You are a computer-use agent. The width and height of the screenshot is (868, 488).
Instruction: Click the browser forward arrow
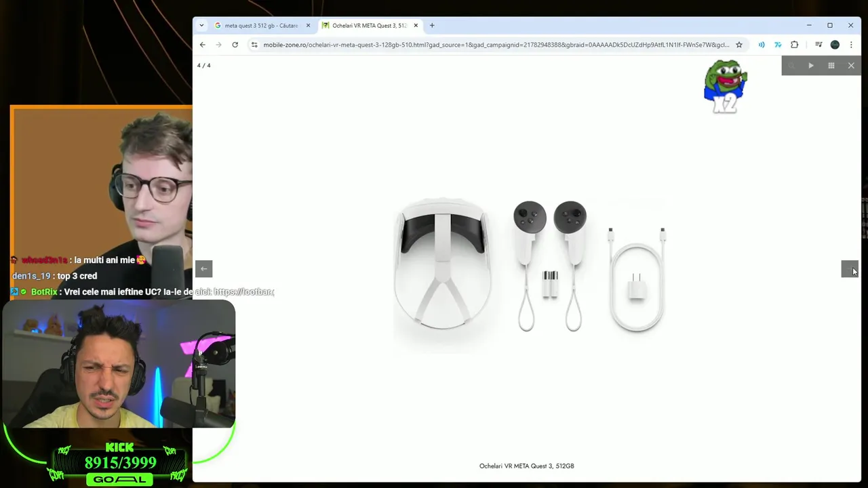[218, 45]
